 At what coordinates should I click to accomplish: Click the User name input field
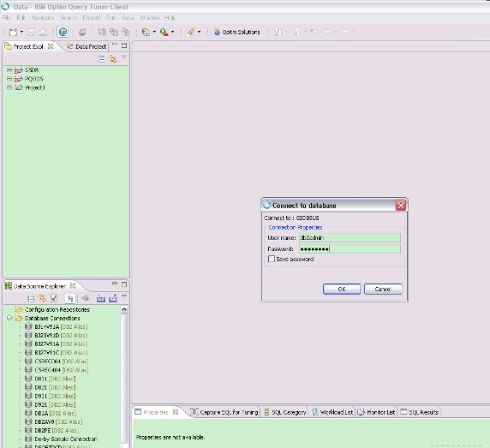pos(350,238)
